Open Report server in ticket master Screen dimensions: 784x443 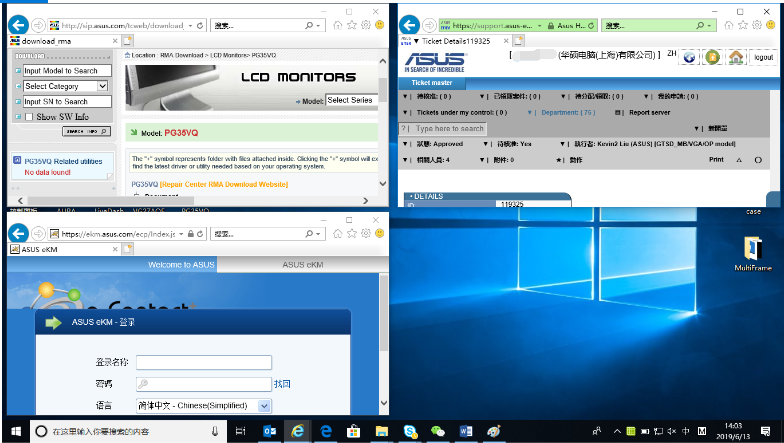coord(649,112)
